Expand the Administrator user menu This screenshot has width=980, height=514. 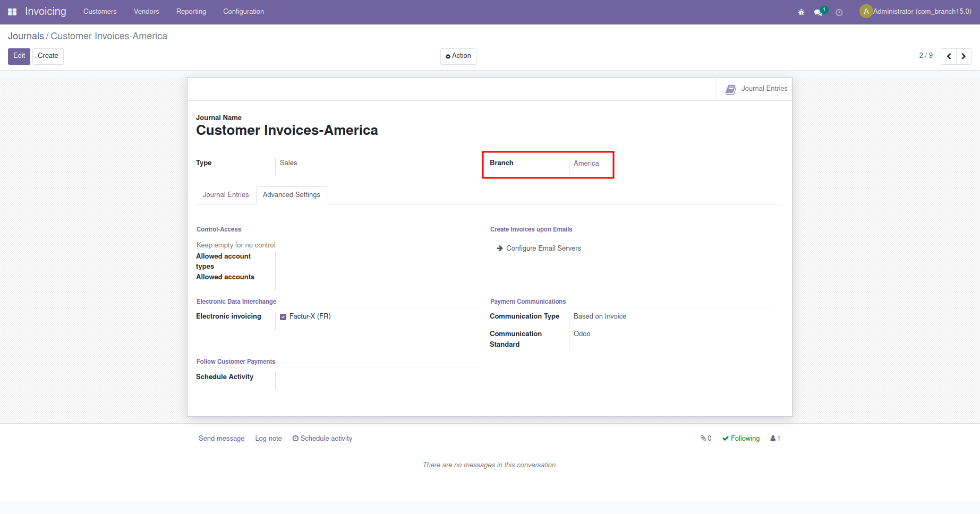coord(916,12)
